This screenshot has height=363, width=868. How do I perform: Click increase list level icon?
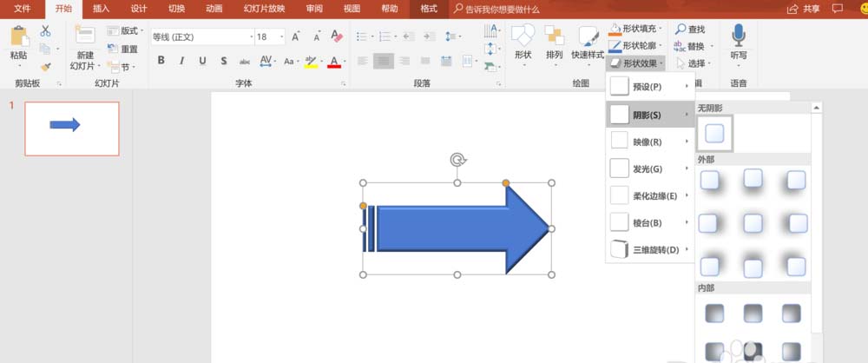coord(429,36)
